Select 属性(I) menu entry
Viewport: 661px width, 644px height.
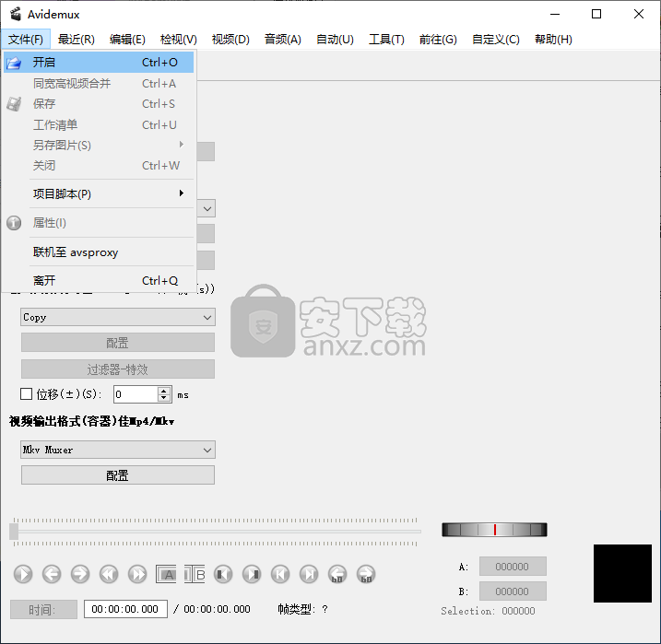tap(99, 223)
